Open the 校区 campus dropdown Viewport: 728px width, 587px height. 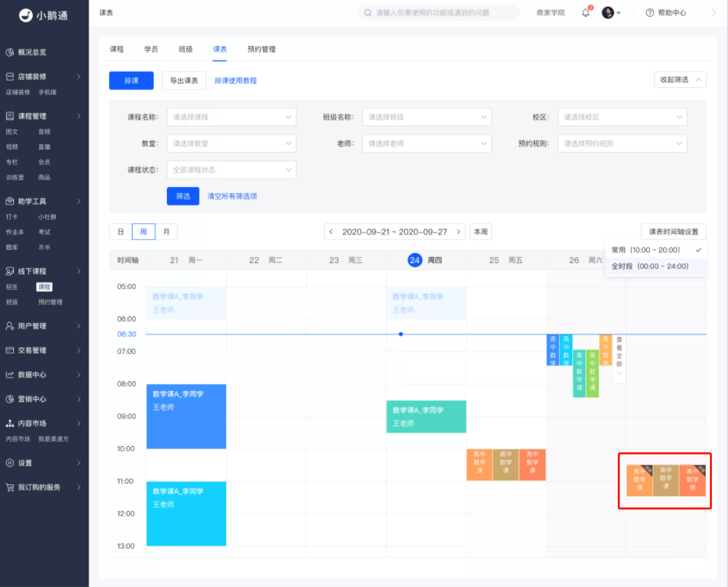coord(623,117)
